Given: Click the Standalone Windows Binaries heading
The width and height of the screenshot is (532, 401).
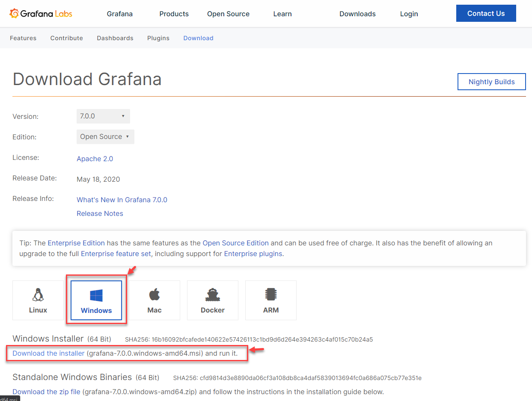Looking at the screenshot, I should [x=72, y=377].
